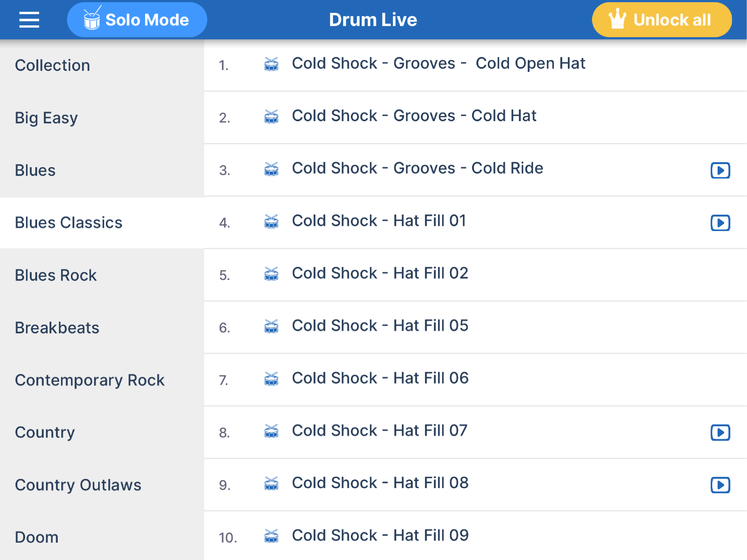The image size is (747, 560).
Task: Open the Country Outlaws category
Action: coord(78,485)
